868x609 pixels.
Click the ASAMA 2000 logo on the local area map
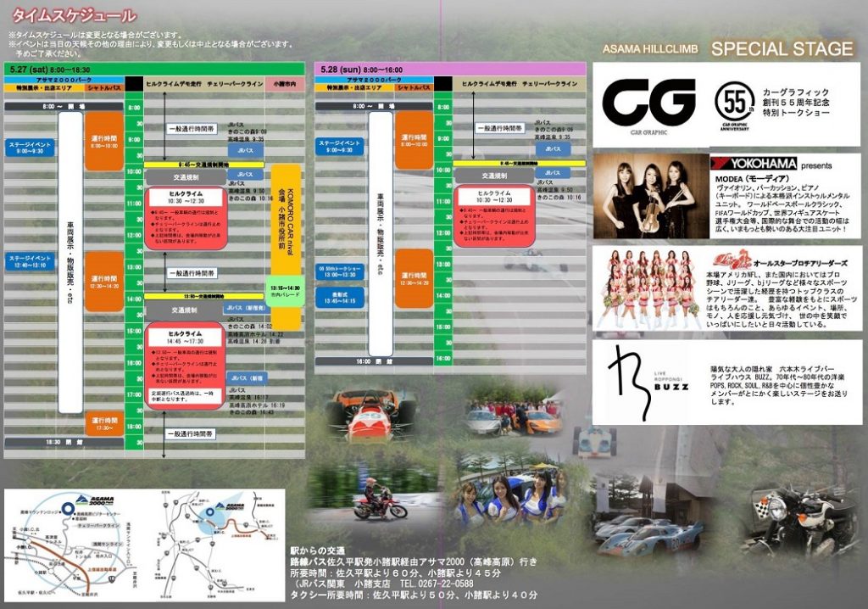coord(96,501)
